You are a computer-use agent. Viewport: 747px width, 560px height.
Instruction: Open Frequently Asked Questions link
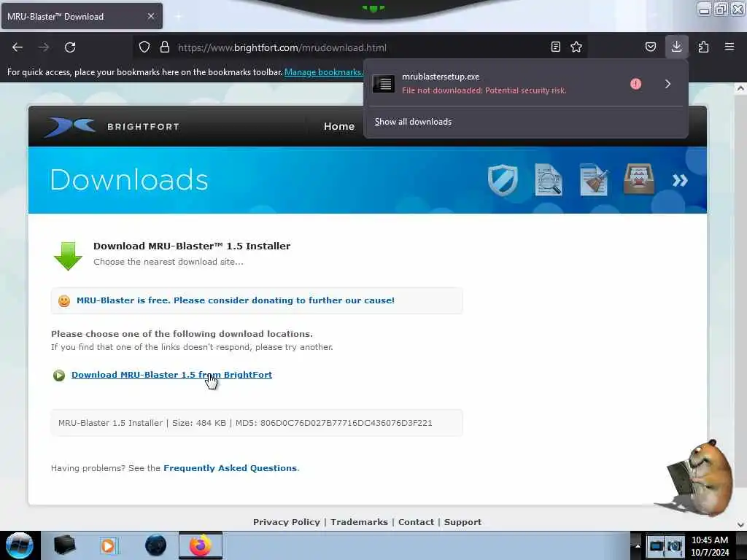[230, 468]
